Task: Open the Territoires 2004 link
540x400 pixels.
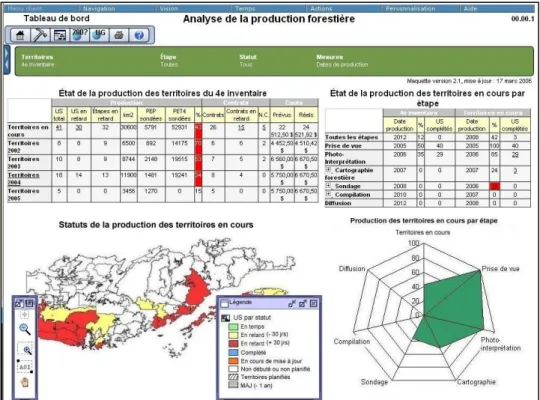Action: (23, 178)
